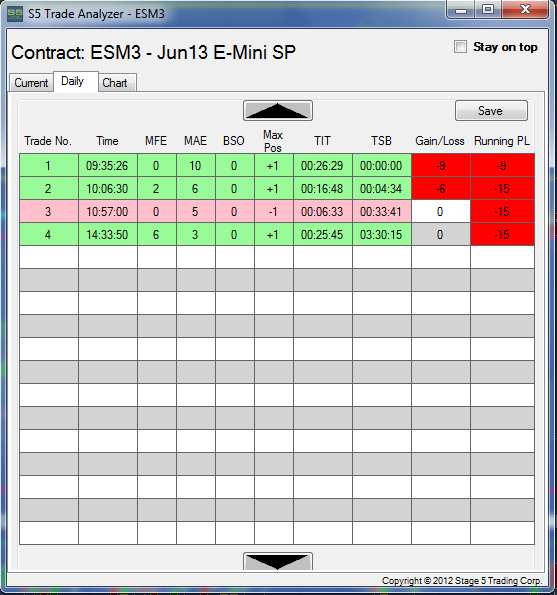This screenshot has width=557, height=595.
Task: Select the time cell 14:33:50
Action: click(108, 235)
